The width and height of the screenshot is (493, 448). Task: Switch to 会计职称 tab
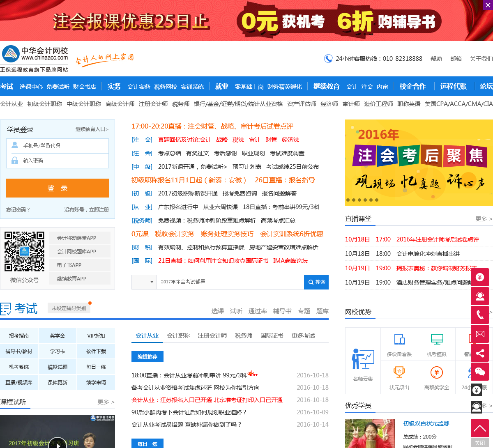click(x=178, y=335)
